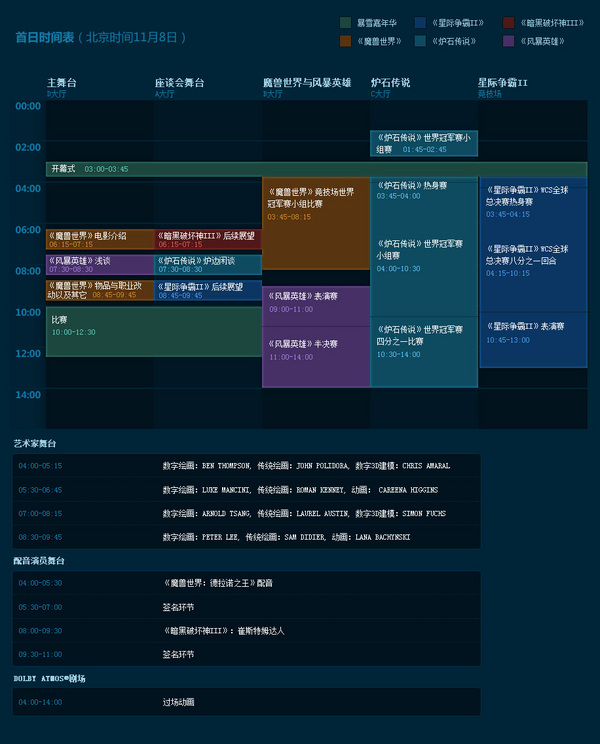The width and height of the screenshot is (600, 744).
Task: Select the 《炉石传说》 teal legend swatch
Action: coord(420,42)
